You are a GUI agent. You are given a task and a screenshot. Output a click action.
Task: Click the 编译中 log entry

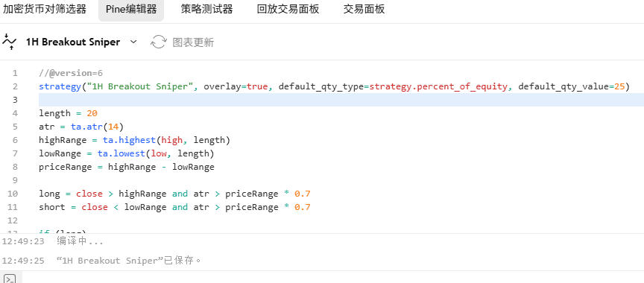pyautogui.click(x=80, y=241)
